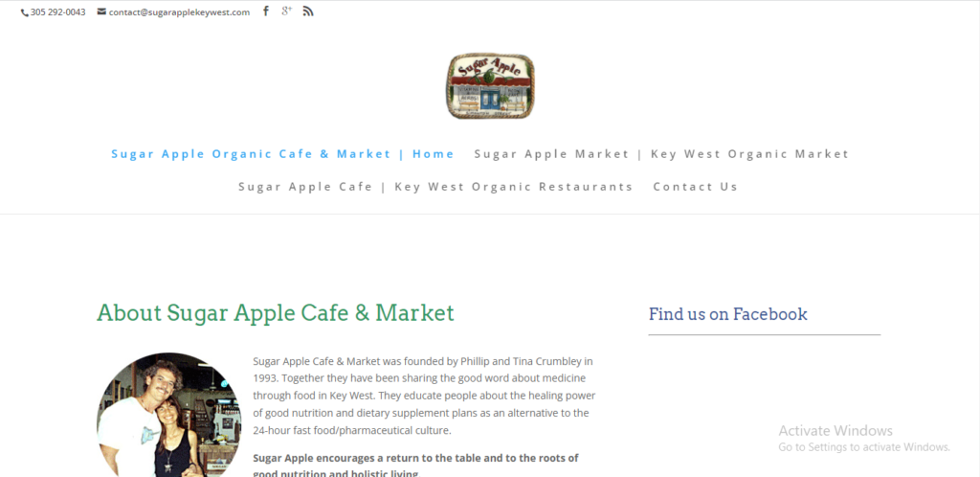
Task: Click the circular photo of the founders
Action: click(x=168, y=415)
